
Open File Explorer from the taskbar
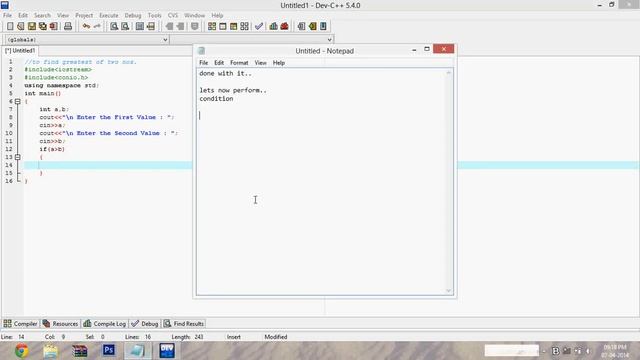[51, 351]
